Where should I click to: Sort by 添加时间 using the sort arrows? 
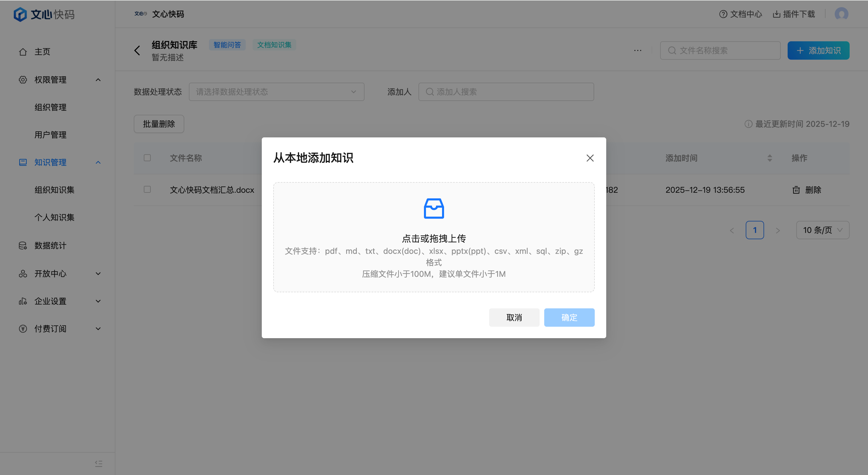770,158
